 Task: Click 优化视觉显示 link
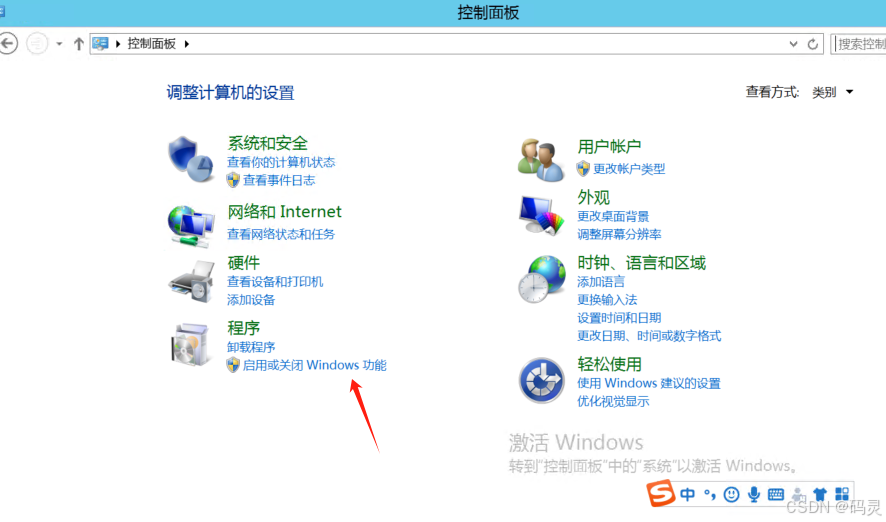point(613,402)
